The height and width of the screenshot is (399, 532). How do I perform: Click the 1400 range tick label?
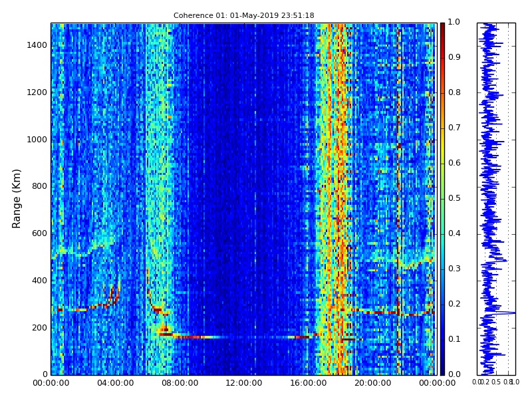[37, 45]
